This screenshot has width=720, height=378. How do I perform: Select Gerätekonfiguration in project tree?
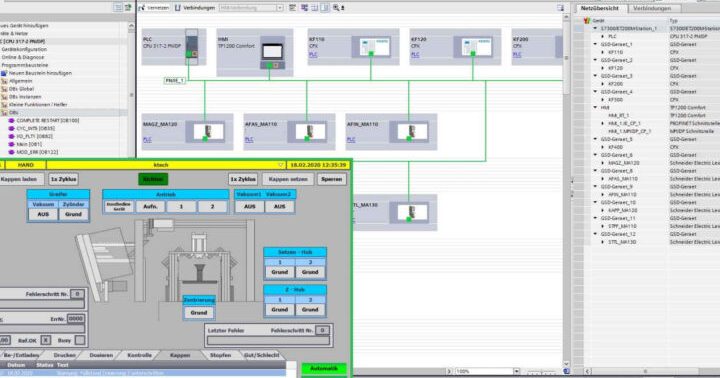click(x=24, y=49)
